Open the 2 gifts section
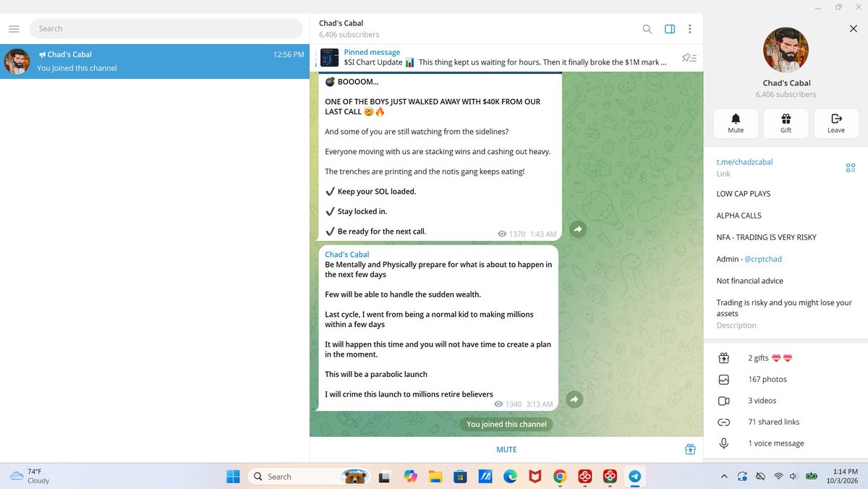The image size is (868, 489). pyautogui.click(x=786, y=358)
